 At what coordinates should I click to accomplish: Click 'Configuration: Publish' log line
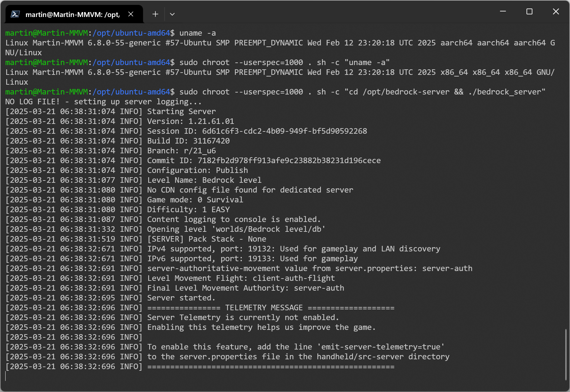198,170
